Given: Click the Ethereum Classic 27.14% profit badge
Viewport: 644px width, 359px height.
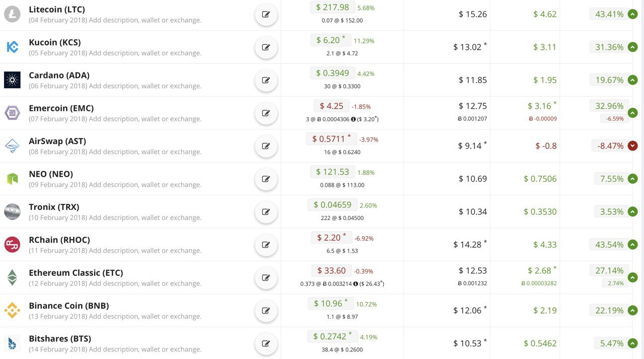Looking at the screenshot, I should pyautogui.click(x=609, y=270).
